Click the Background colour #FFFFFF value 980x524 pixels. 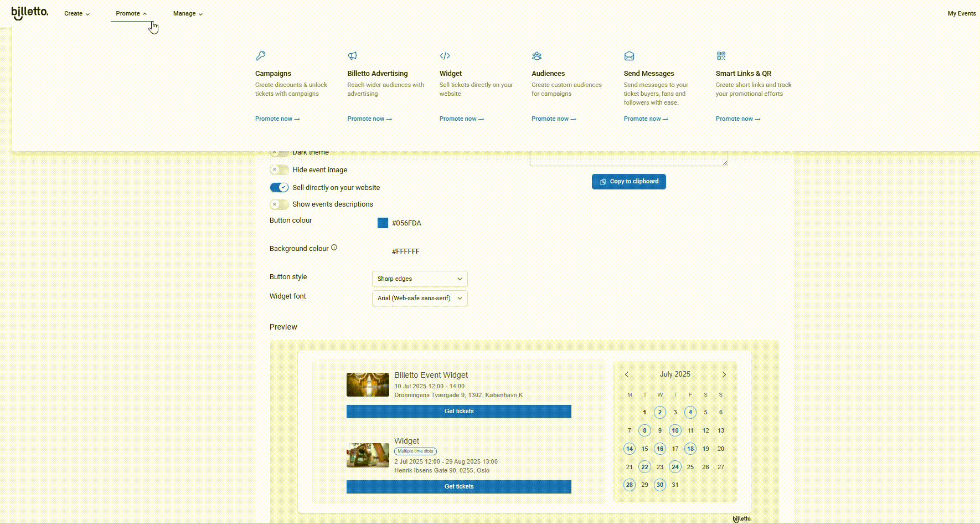[x=406, y=251]
